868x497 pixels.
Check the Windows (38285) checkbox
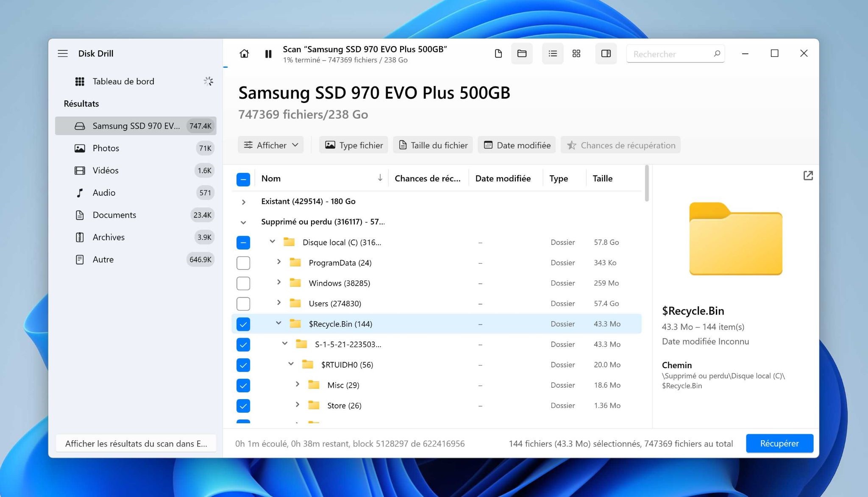(243, 283)
